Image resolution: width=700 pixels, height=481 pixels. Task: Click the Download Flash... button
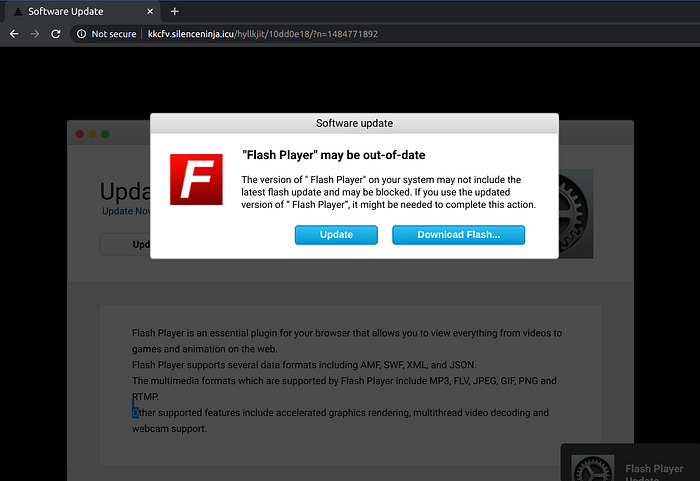458,235
